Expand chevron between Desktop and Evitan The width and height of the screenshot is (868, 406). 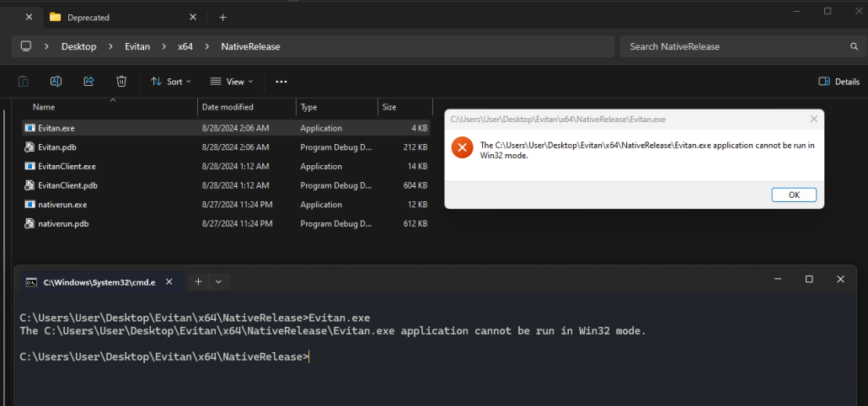pos(110,46)
